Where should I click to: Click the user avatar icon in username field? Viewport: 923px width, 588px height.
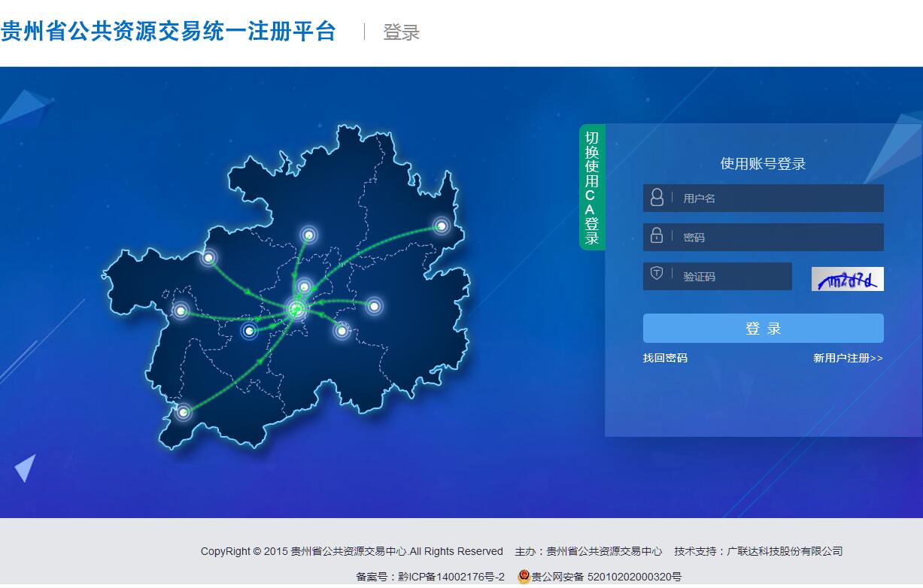[657, 198]
